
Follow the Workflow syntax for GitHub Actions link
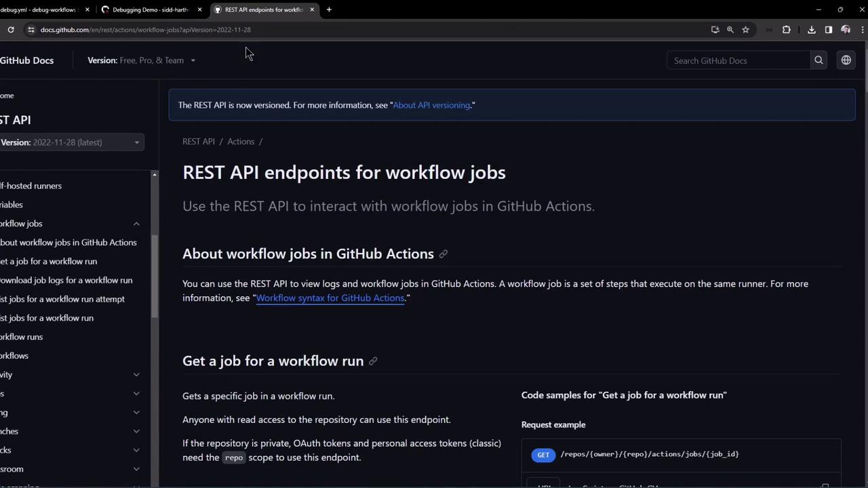pyautogui.click(x=330, y=298)
